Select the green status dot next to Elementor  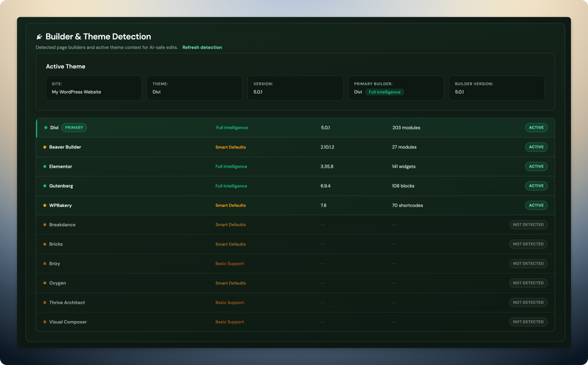[x=45, y=166]
